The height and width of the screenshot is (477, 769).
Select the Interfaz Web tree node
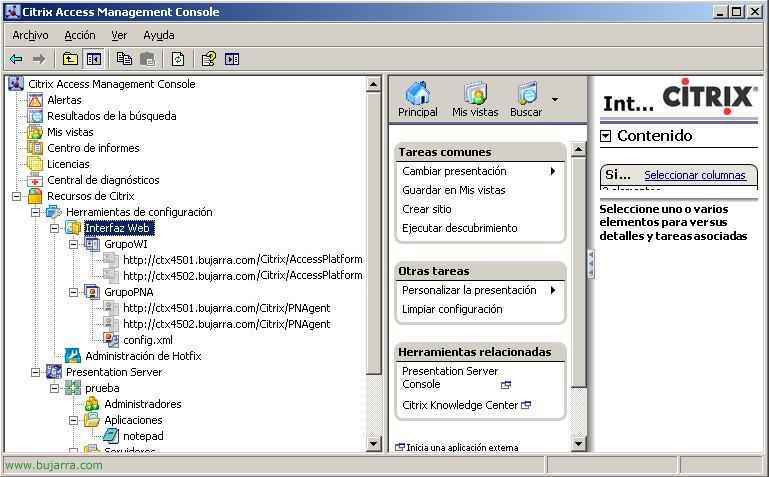coord(119,228)
